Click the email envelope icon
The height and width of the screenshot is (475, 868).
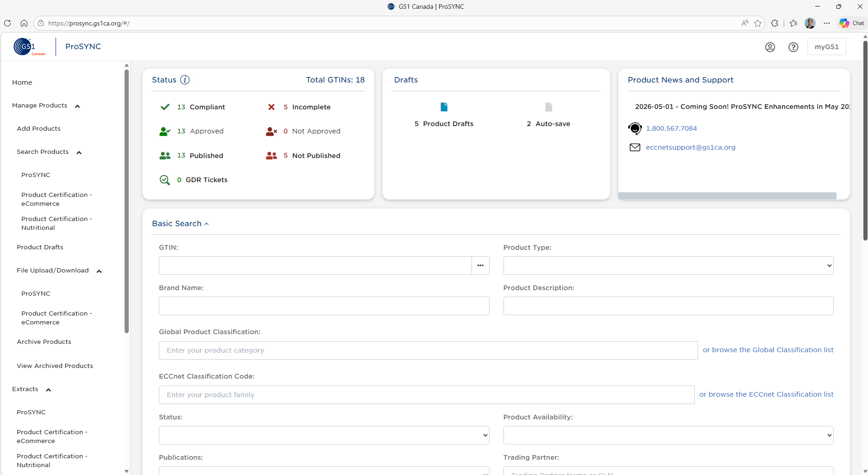coord(635,147)
